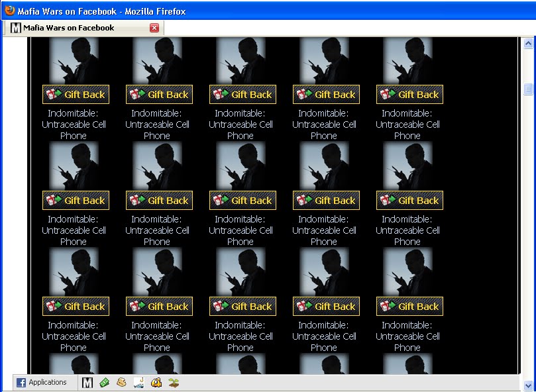Click the vertical scrollbar thumb
Screen dimensions: 536x392
pos(528,89)
